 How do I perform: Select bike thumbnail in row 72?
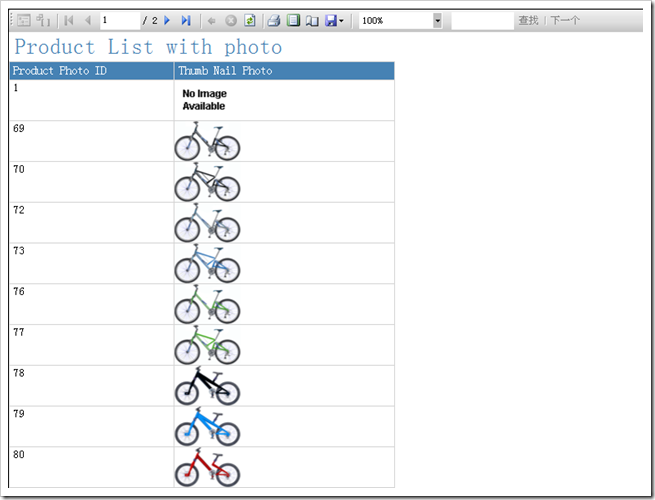coord(207,223)
